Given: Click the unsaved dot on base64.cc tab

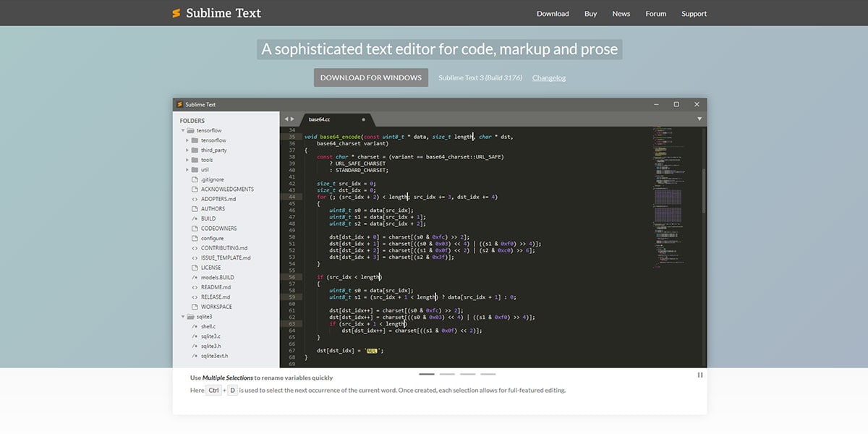Looking at the screenshot, I should click(x=363, y=119).
